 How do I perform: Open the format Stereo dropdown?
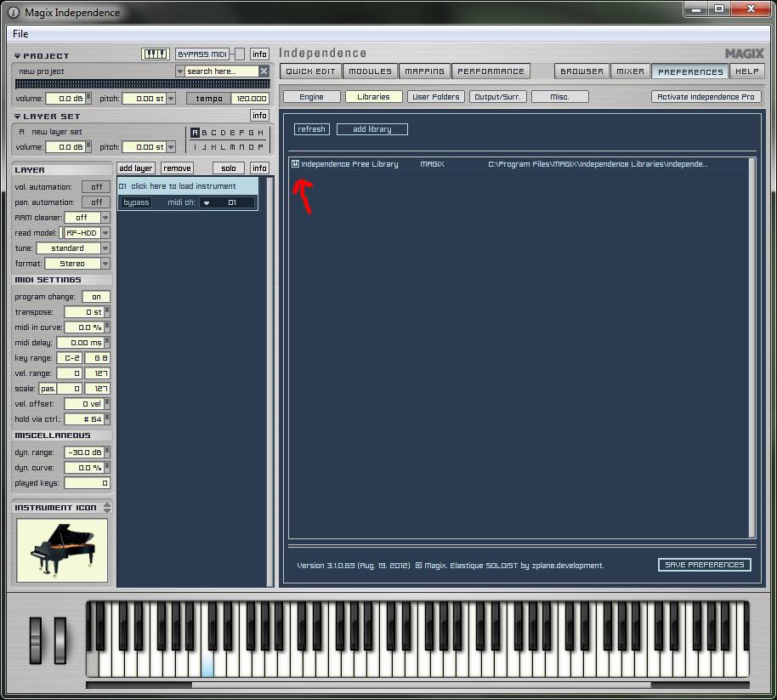tap(105, 264)
